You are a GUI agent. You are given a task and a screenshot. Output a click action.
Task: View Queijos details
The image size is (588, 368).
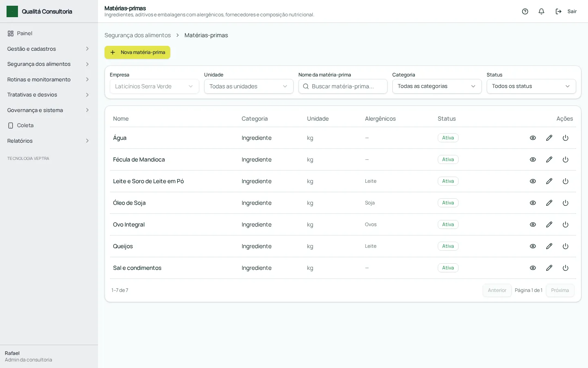click(x=533, y=246)
